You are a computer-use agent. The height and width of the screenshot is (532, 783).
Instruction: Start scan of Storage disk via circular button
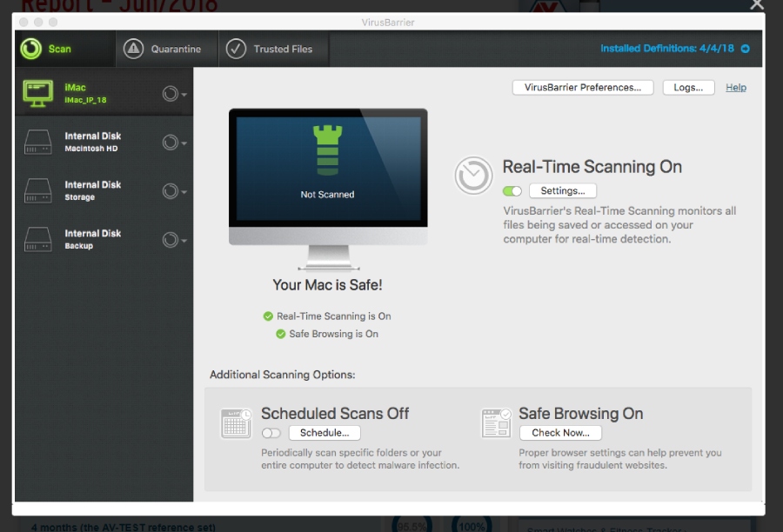(x=171, y=191)
